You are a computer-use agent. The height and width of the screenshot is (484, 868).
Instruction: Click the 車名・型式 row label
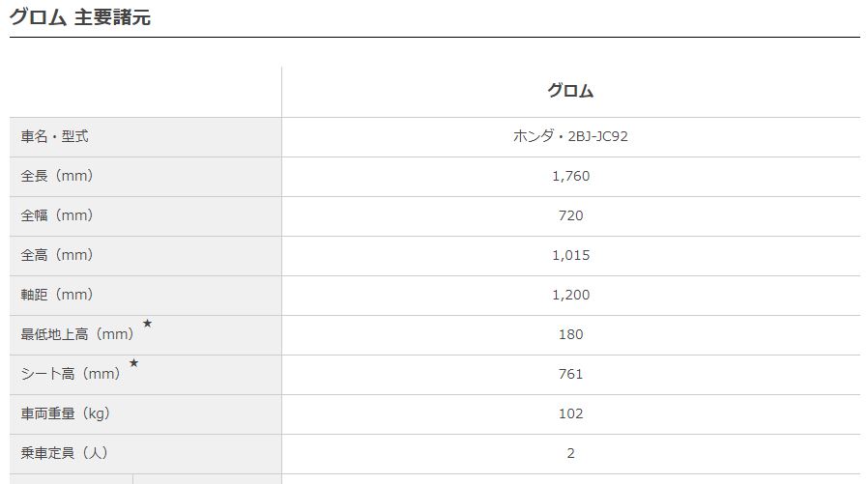54,137
